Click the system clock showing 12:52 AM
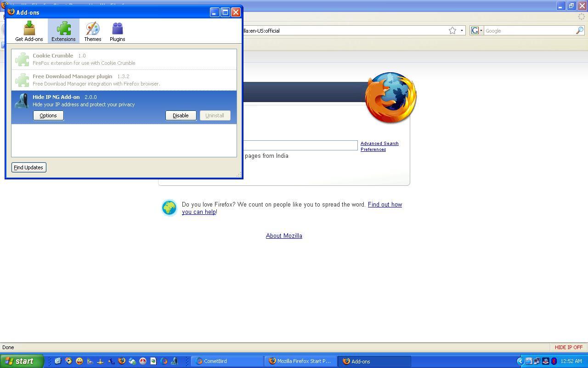Image resolution: width=588 pixels, height=368 pixels. [x=571, y=361]
